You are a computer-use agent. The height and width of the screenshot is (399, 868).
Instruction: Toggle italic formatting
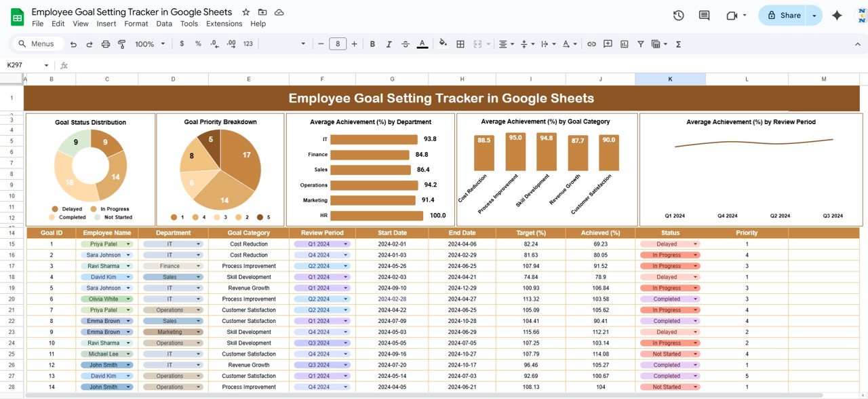pyautogui.click(x=389, y=44)
